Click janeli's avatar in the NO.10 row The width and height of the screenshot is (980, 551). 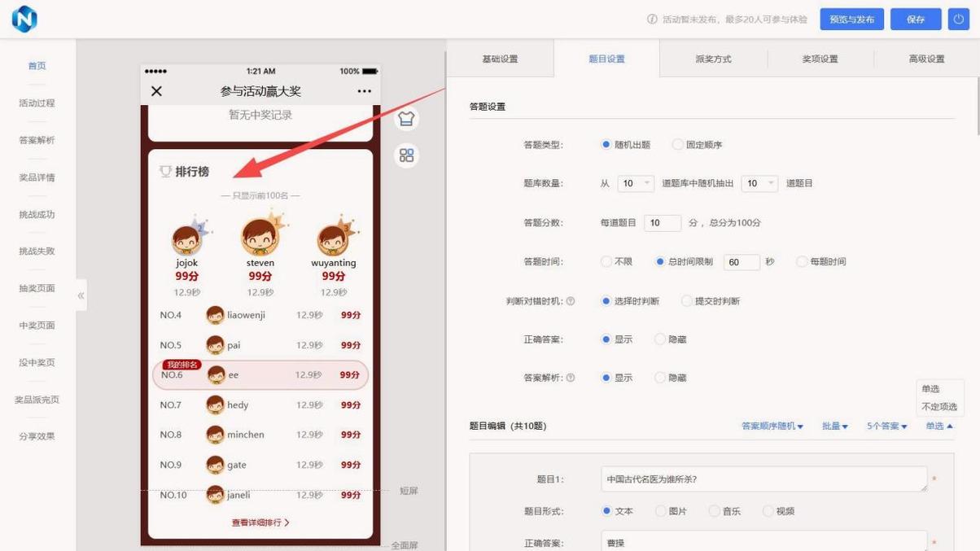pyautogui.click(x=215, y=495)
